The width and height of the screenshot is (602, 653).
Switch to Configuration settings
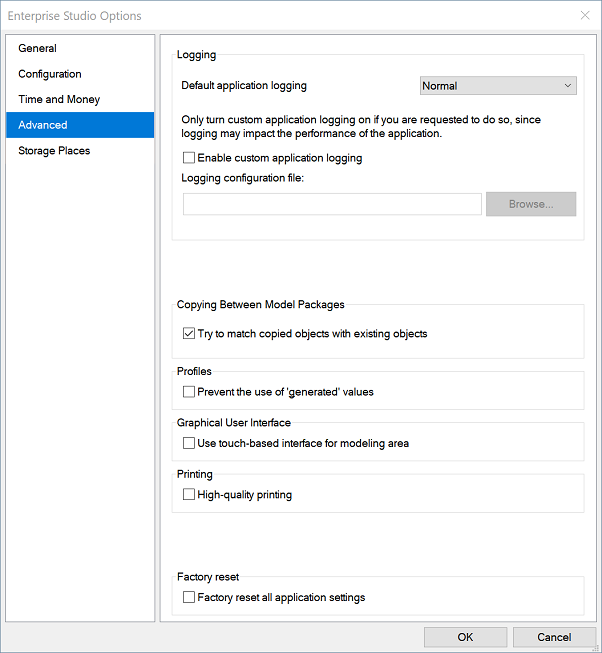click(x=80, y=74)
